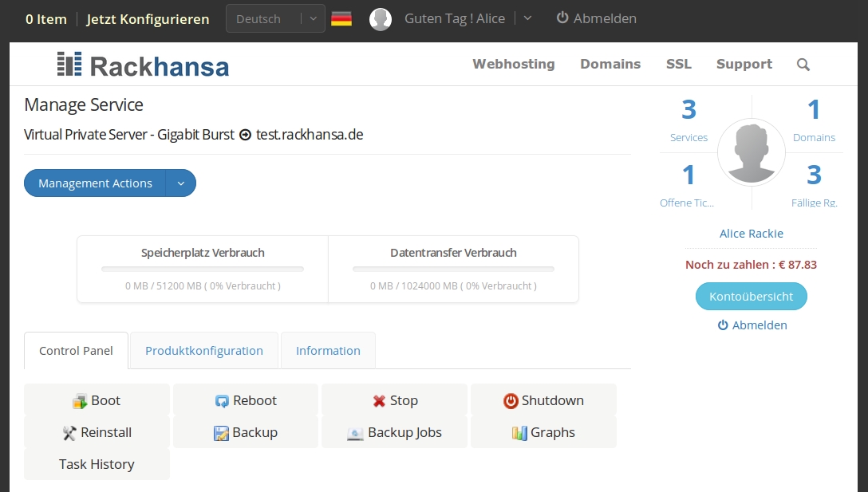Open the 3 Services counter
Screen dimensions: 868x492
[x=688, y=120]
